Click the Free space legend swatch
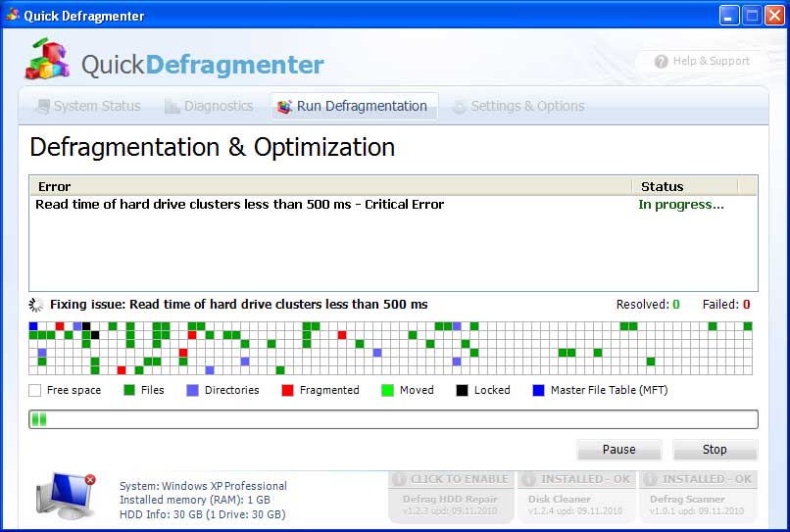The height and width of the screenshot is (532, 790). (34, 391)
